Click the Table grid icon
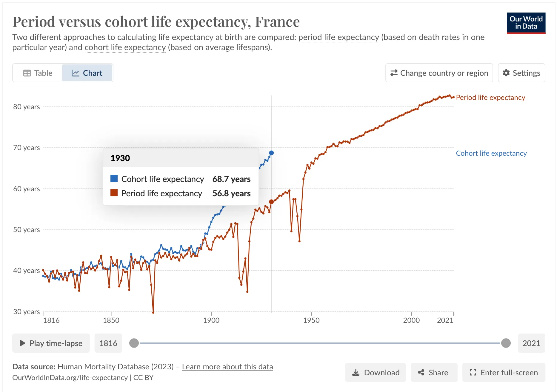This screenshot has height=392, width=557. click(27, 73)
